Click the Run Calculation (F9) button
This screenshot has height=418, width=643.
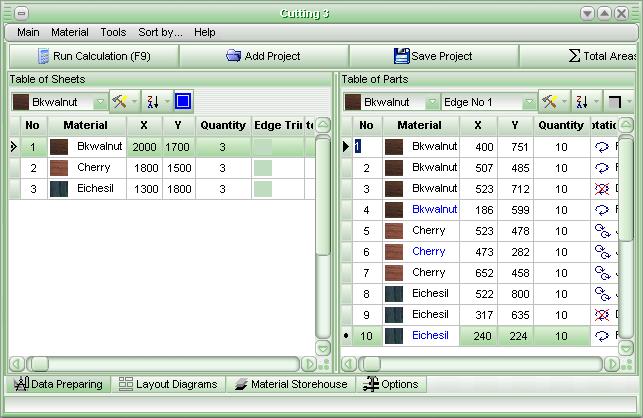[93, 56]
